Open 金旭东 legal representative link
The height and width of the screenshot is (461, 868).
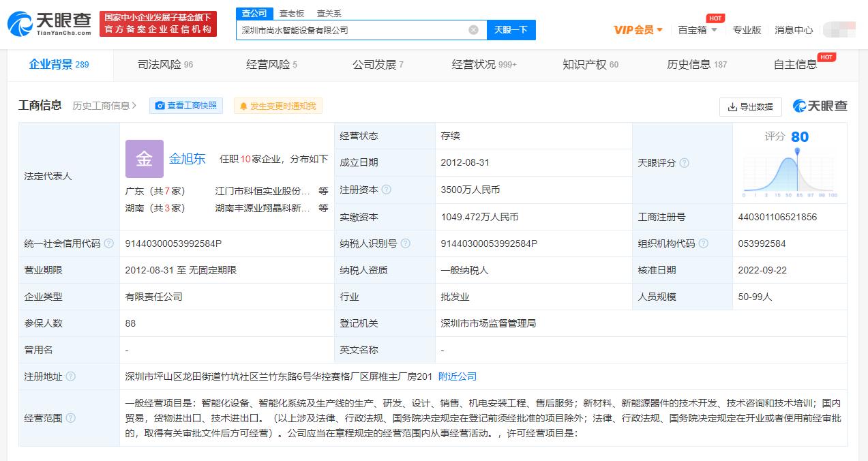[188, 159]
